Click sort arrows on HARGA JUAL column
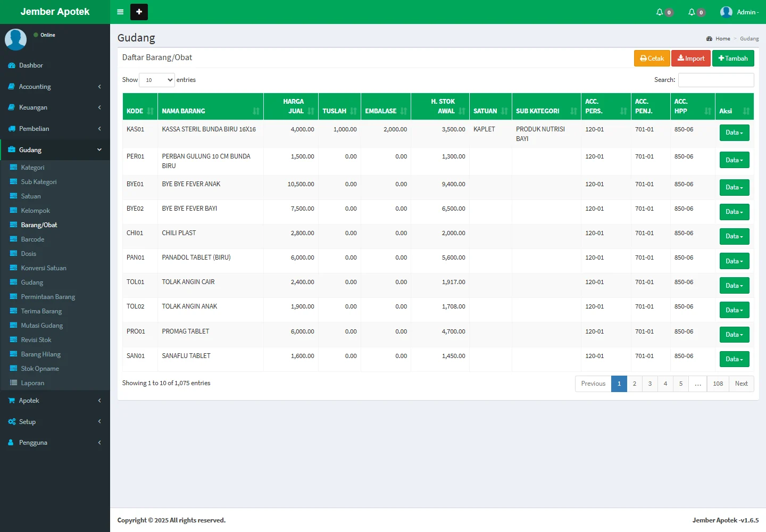Screen dimensions: 766x532 pos(311,111)
